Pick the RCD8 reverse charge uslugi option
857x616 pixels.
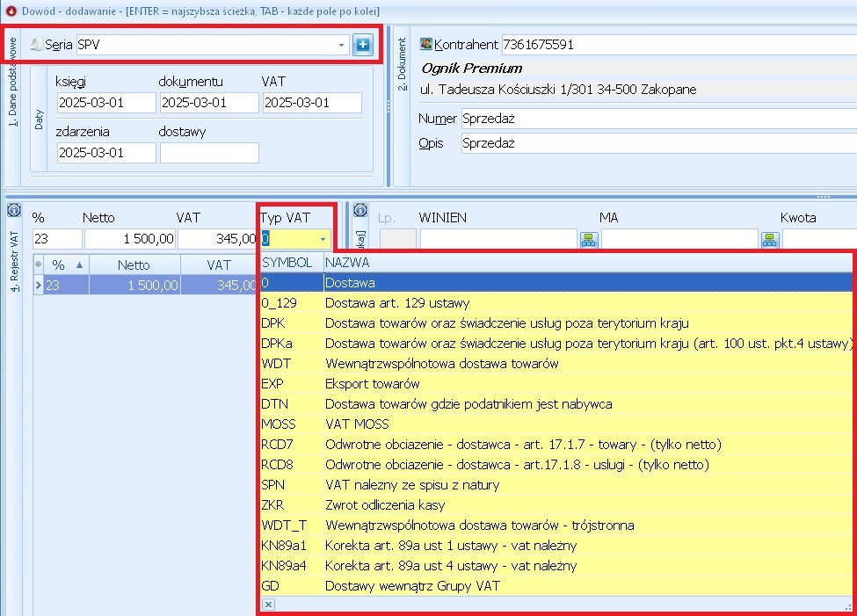[556, 465]
